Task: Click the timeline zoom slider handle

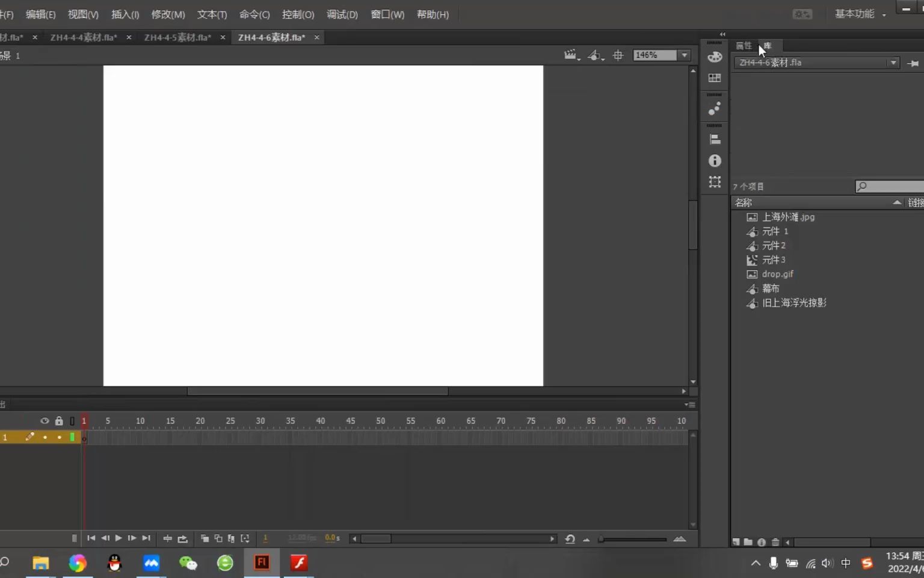Action: pos(601,539)
